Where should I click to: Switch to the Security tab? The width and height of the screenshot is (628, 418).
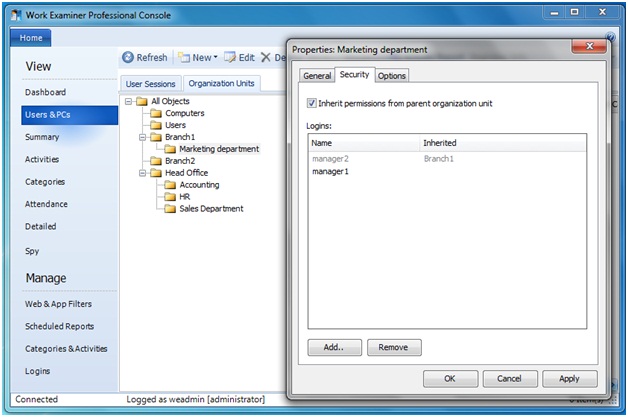pyautogui.click(x=354, y=74)
